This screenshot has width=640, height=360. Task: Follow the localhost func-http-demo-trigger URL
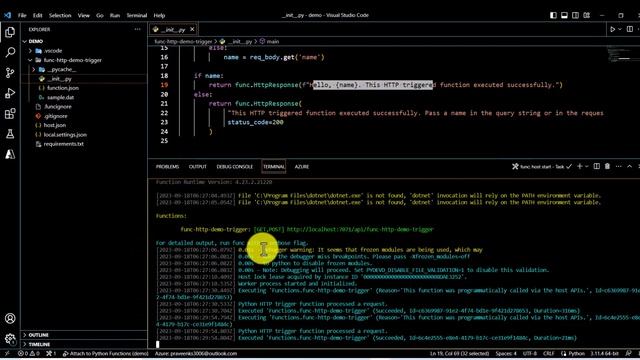point(360,229)
